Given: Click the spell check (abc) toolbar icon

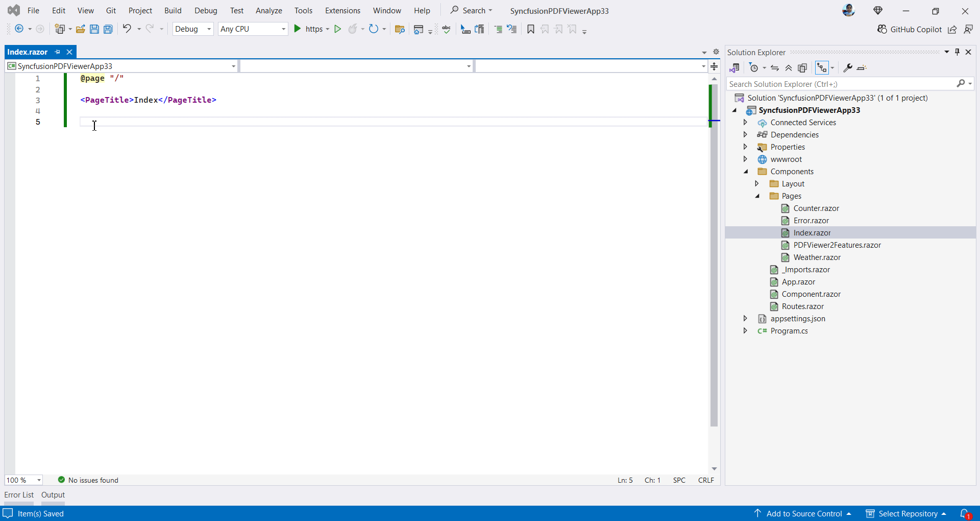Looking at the screenshot, I should (446, 29).
